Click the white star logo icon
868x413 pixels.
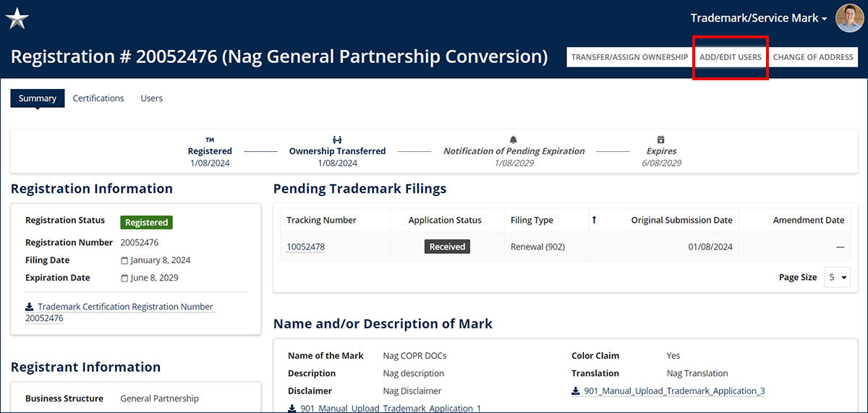[17, 18]
